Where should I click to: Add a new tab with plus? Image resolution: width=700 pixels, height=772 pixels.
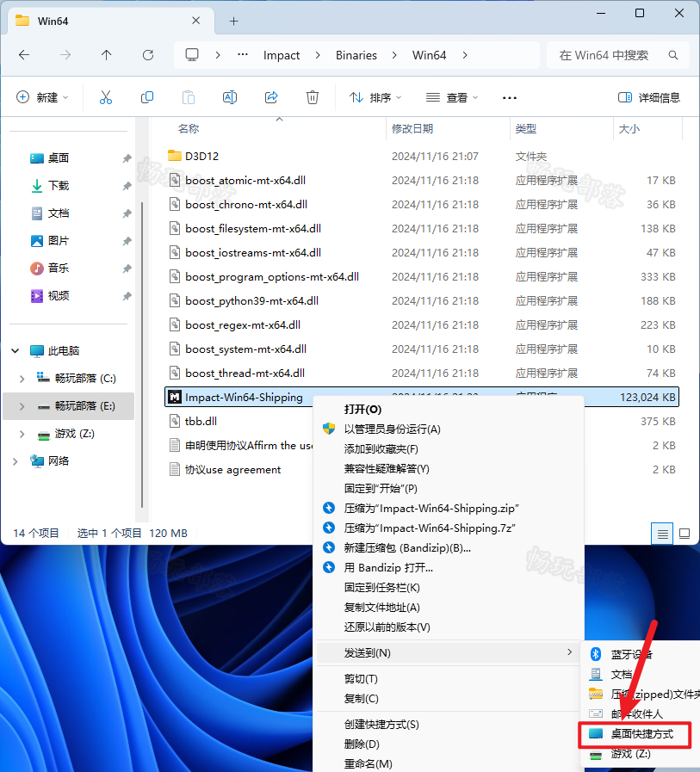[x=234, y=22]
